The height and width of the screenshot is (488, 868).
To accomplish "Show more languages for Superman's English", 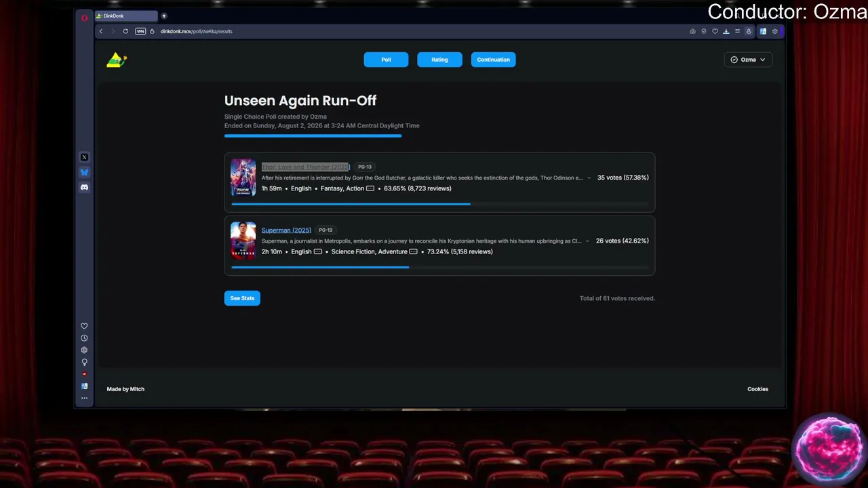I will click(x=317, y=251).
